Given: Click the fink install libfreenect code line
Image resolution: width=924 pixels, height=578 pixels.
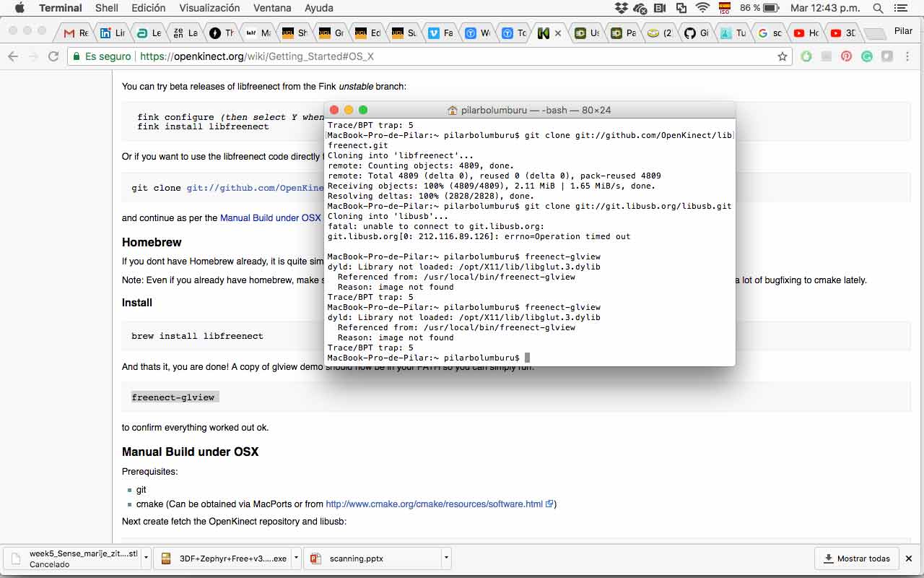Looking at the screenshot, I should click(x=203, y=126).
